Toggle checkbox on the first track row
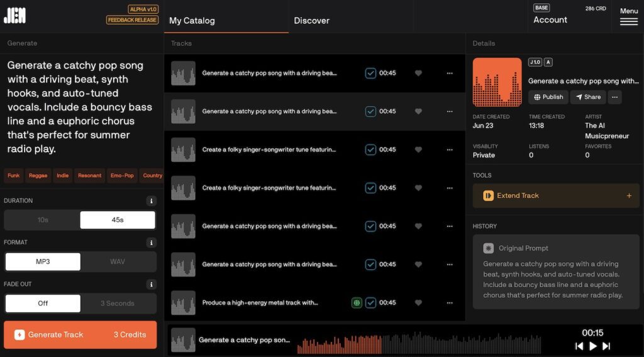The image size is (644, 357). click(370, 73)
